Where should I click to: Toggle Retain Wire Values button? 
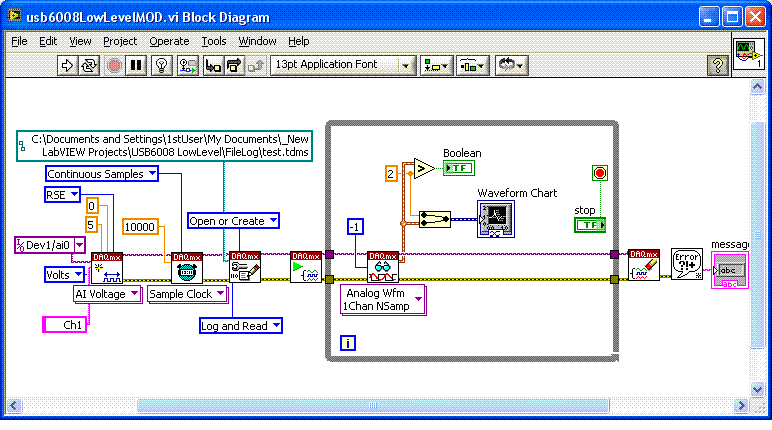188,65
